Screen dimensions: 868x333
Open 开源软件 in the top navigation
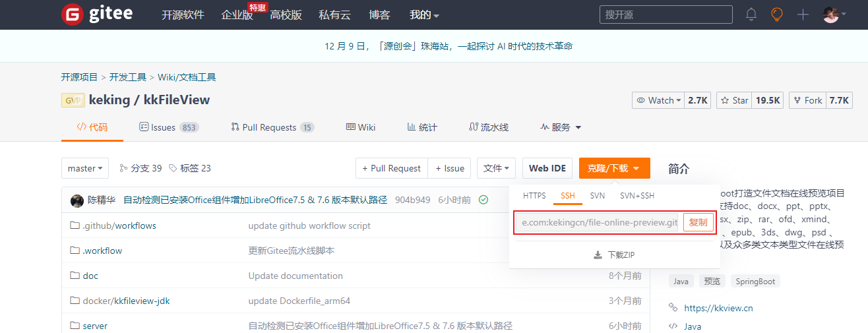(x=183, y=15)
